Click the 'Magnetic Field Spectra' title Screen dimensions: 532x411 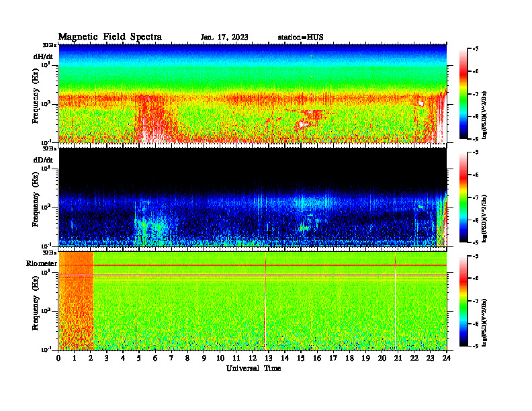tap(110, 37)
